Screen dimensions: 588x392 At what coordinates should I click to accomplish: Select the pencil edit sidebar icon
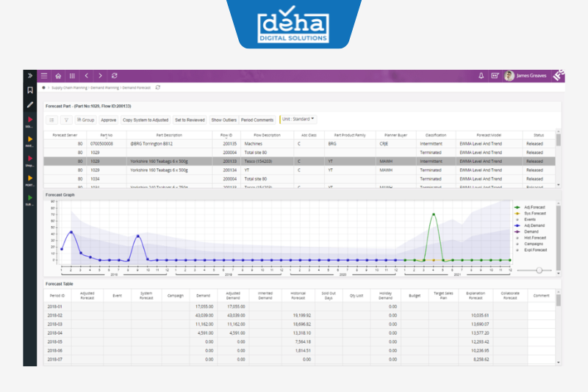point(30,105)
